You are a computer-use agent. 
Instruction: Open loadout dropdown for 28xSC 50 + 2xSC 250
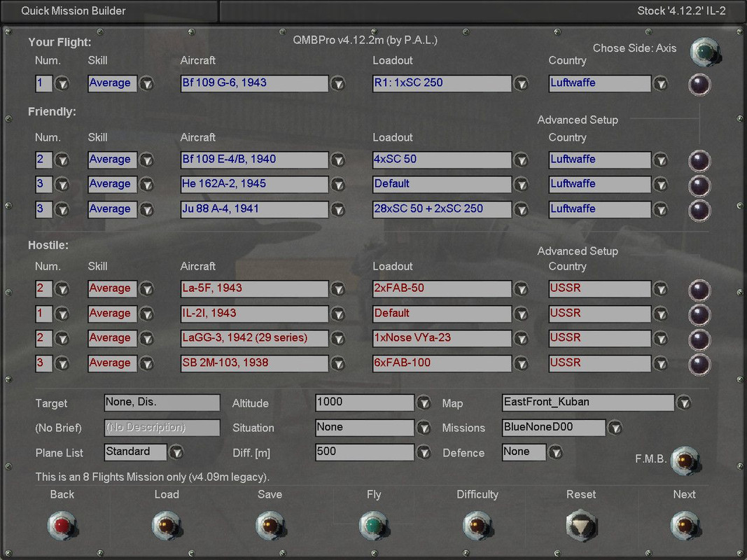521,209
